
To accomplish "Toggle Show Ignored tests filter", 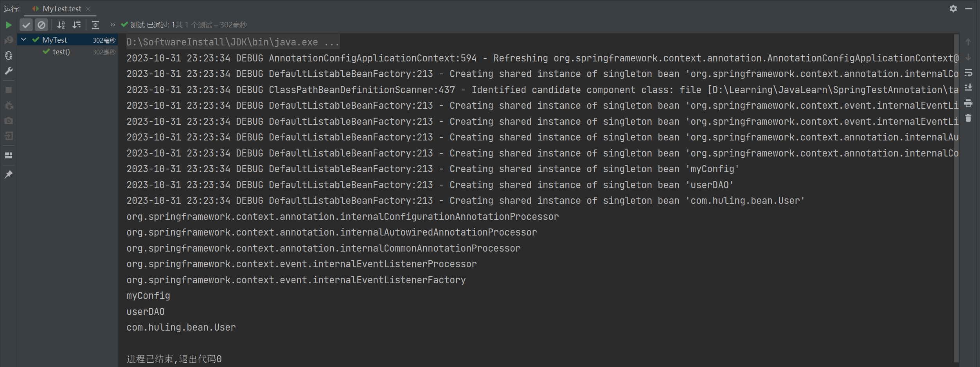I will [x=41, y=25].
